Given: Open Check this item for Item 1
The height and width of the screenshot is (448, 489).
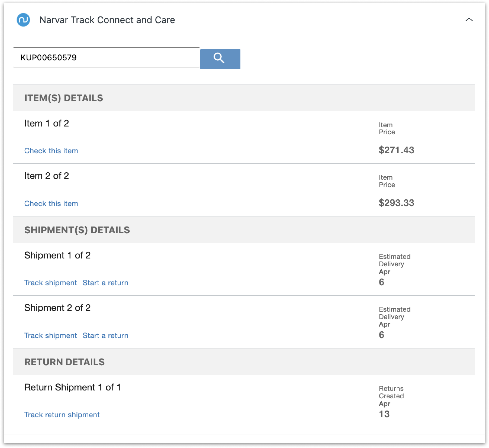Looking at the screenshot, I should [x=51, y=151].
